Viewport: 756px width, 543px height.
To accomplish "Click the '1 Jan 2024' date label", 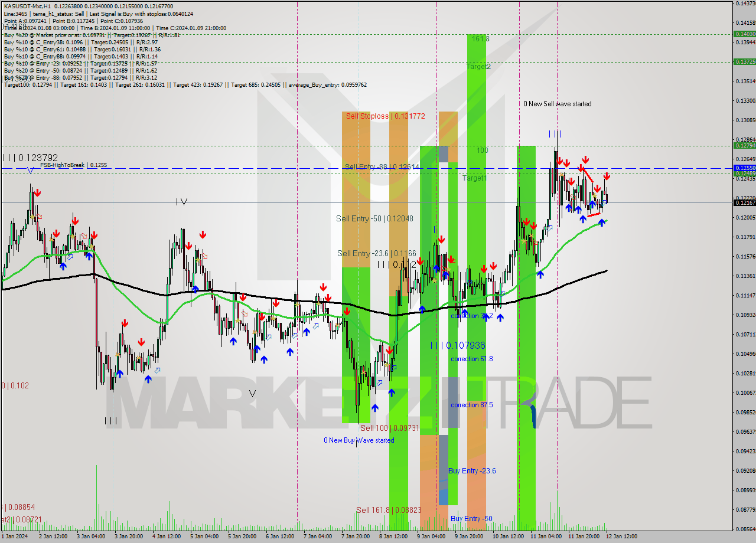I will [14, 537].
